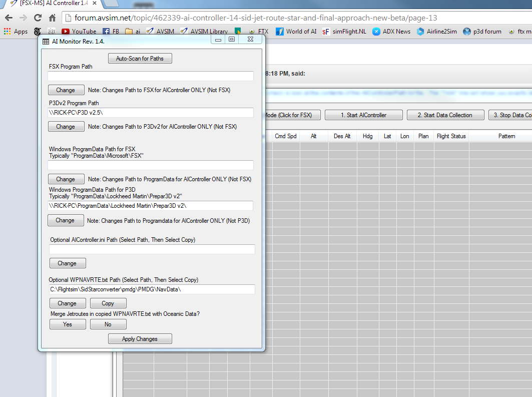Click Change under P3Dv2 Program Path

tap(66, 127)
